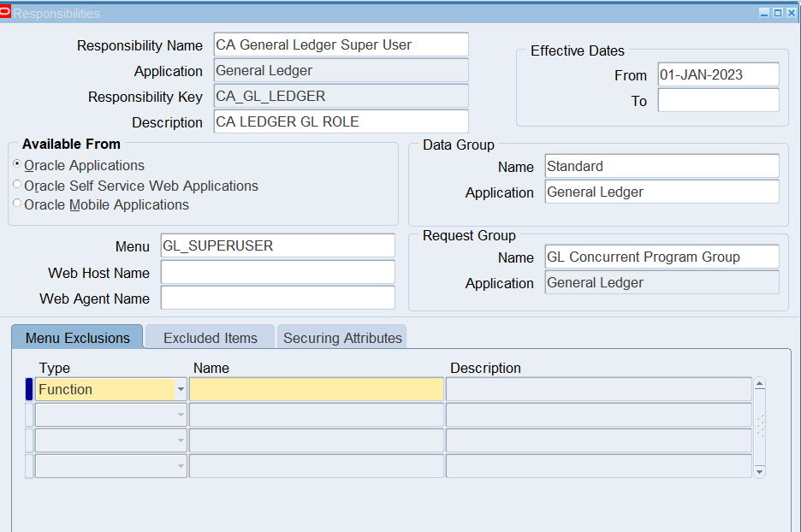Click the Request Group Name field

[662, 257]
